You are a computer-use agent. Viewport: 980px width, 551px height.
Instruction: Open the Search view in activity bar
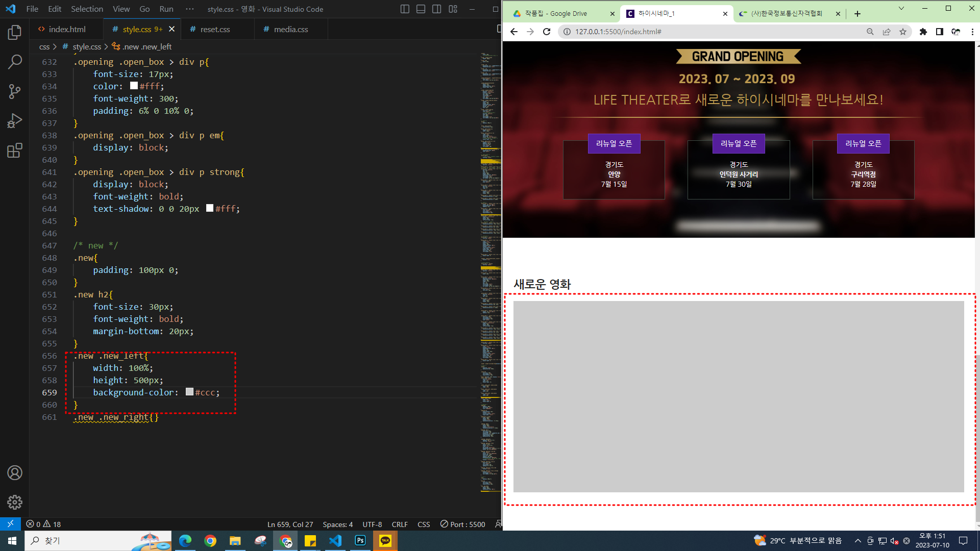tap(14, 62)
